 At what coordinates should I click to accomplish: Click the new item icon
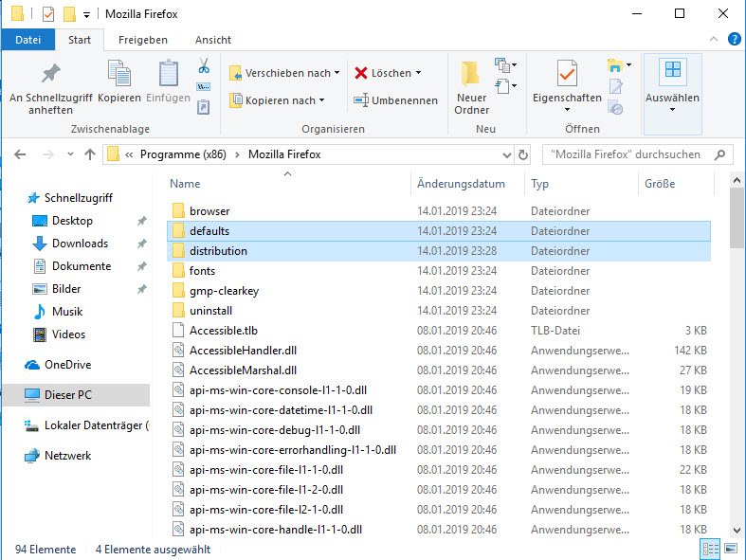click(x=502, y=64)
